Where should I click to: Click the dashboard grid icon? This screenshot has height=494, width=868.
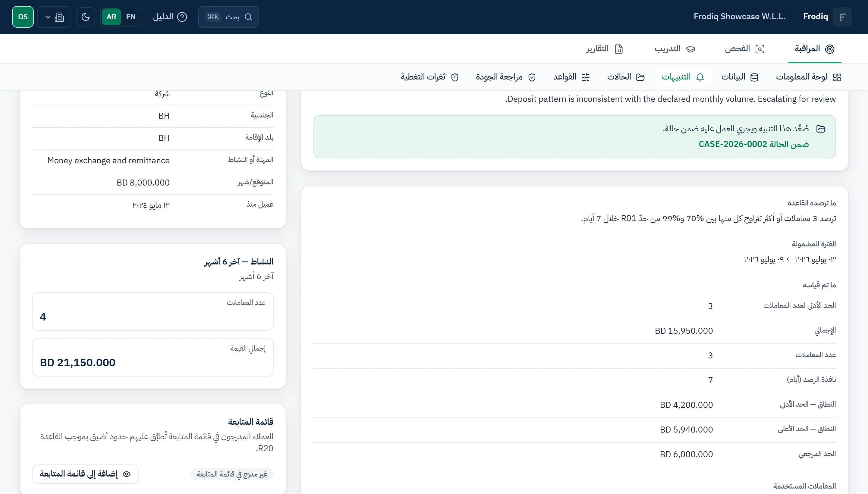(837, 77)
